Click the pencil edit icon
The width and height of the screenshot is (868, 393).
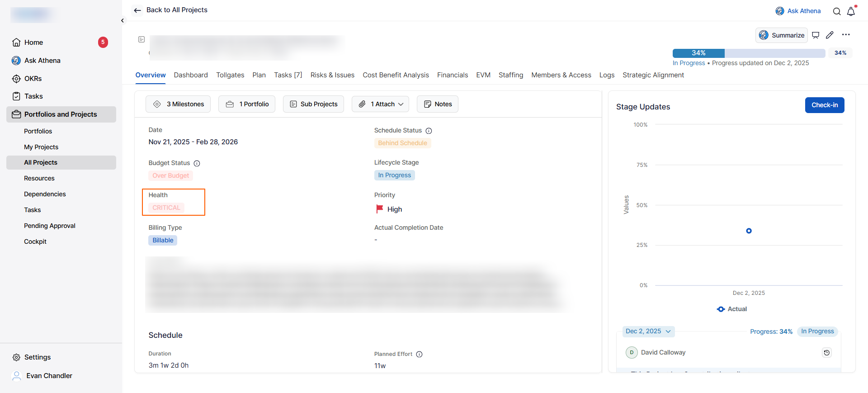[x=830, y=35]
